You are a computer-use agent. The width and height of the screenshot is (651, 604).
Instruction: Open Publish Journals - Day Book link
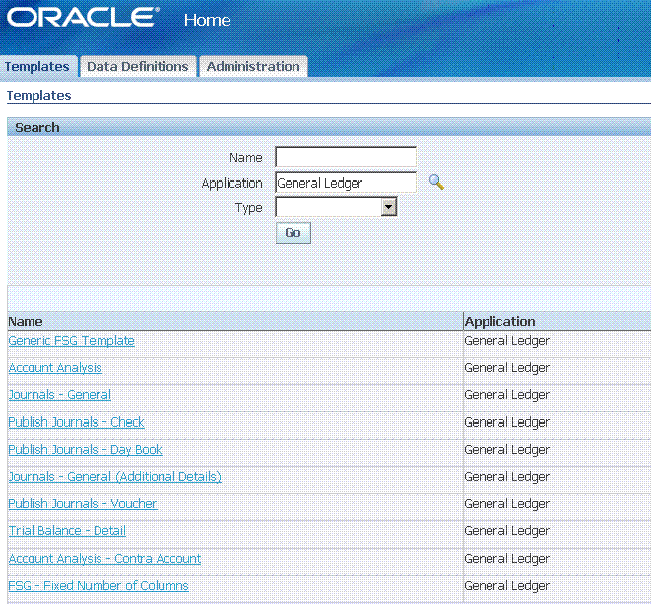[85, 450]
